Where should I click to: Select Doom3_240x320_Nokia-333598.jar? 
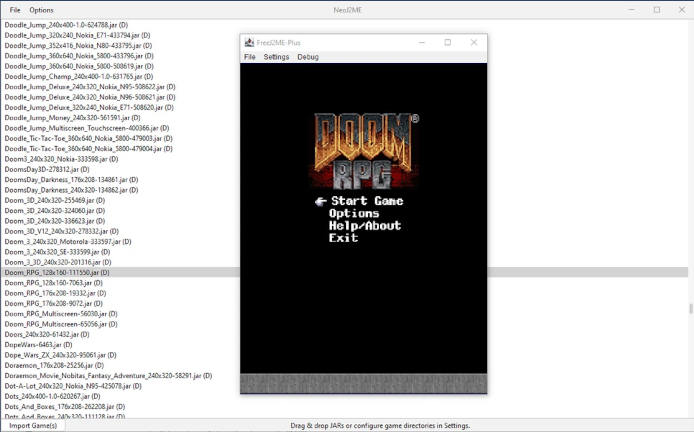tap(61, 159)
